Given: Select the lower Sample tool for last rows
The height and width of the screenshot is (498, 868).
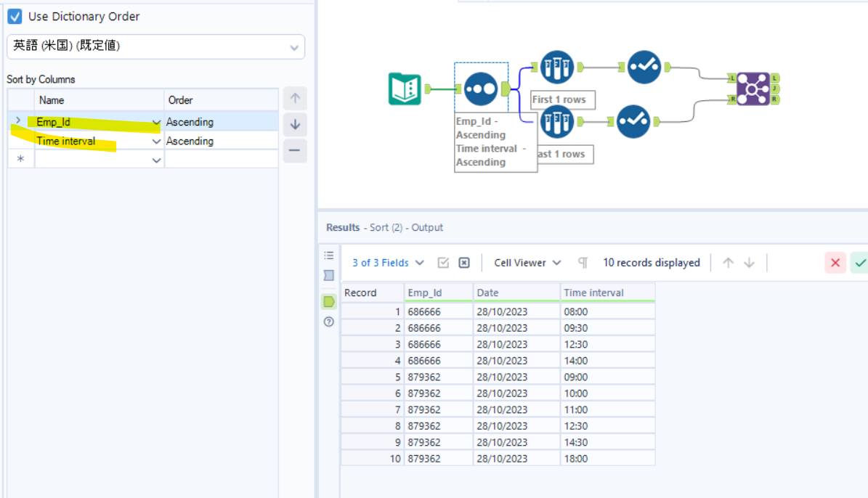Looking at the screenshot, I should pos(557,121).
